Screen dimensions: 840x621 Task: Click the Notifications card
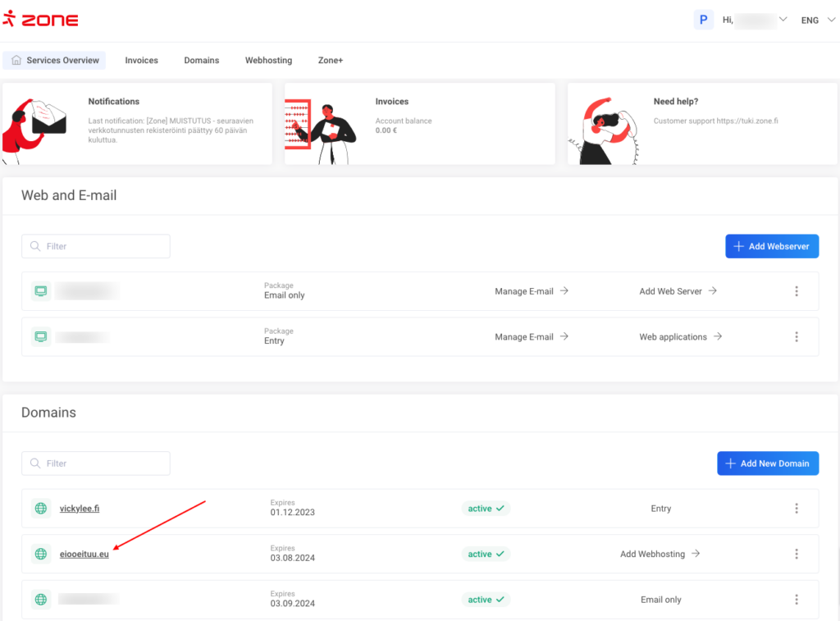coord(138,123)
